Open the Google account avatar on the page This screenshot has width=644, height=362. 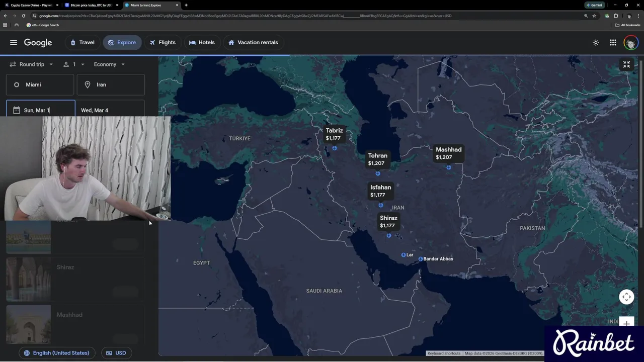pos(630,43)
